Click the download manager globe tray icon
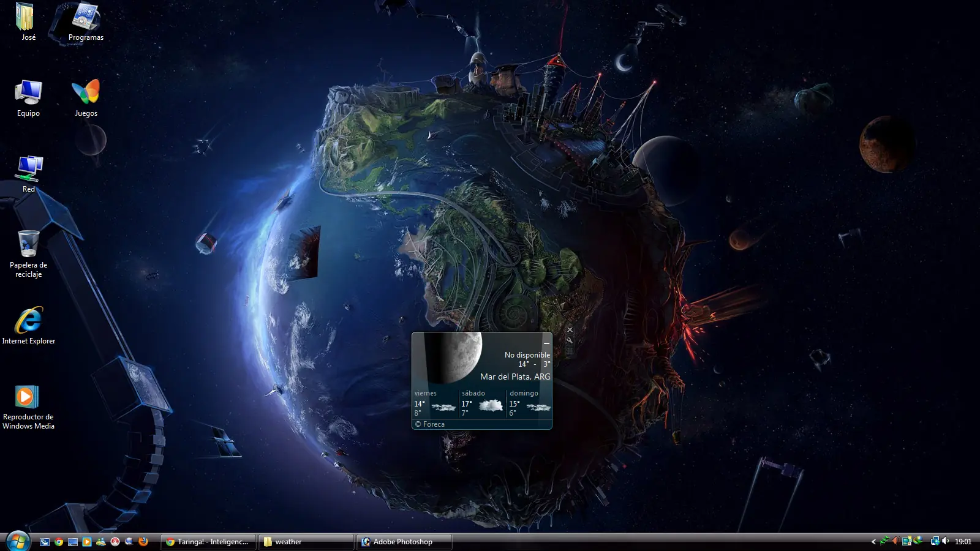The height and width of the screenshot is (551, 980). click(x=918, y=541)
